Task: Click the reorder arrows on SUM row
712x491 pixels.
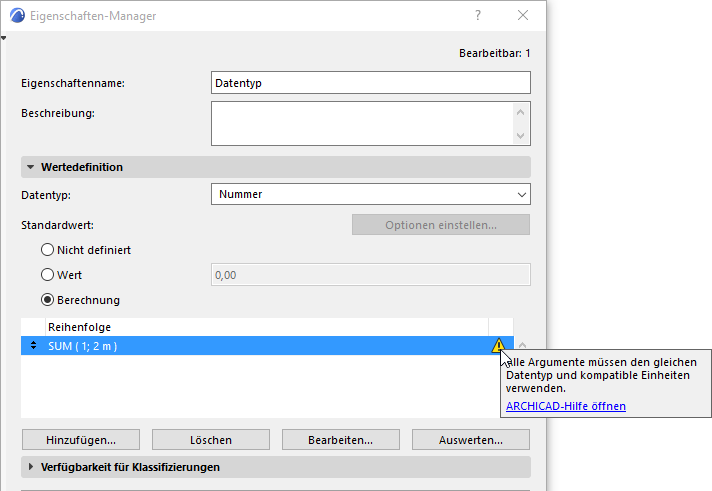Action: tap(33, 346)
